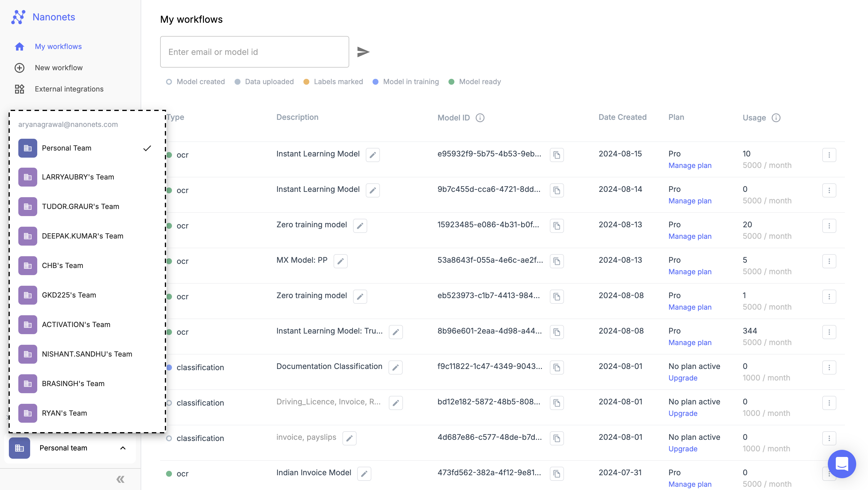Viewport: 868px width, 490px height.
Task: Click the New workflow plus icon
Action: [19, 67]
